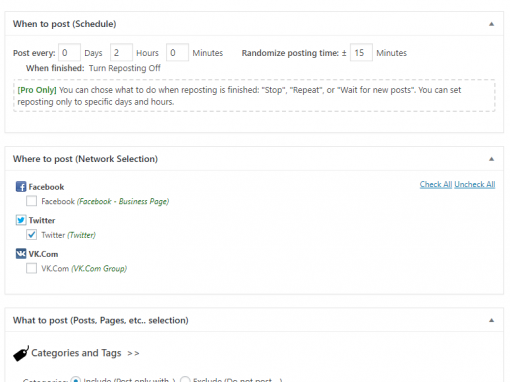
Task: Click the Hours input field
Action: click(121, 52)
